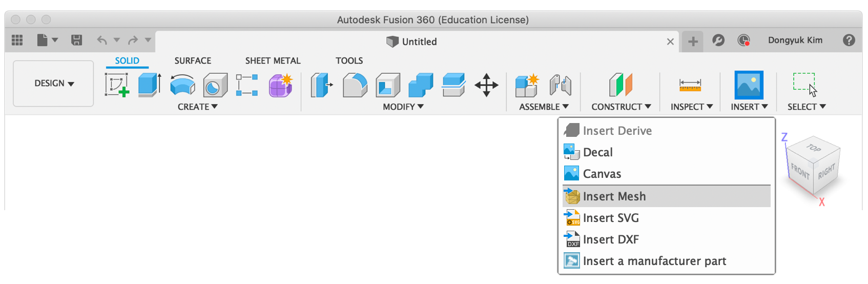Select the Create Form purple icon
868x284 pixels.
pyautogui.click(x=281, y=85)
